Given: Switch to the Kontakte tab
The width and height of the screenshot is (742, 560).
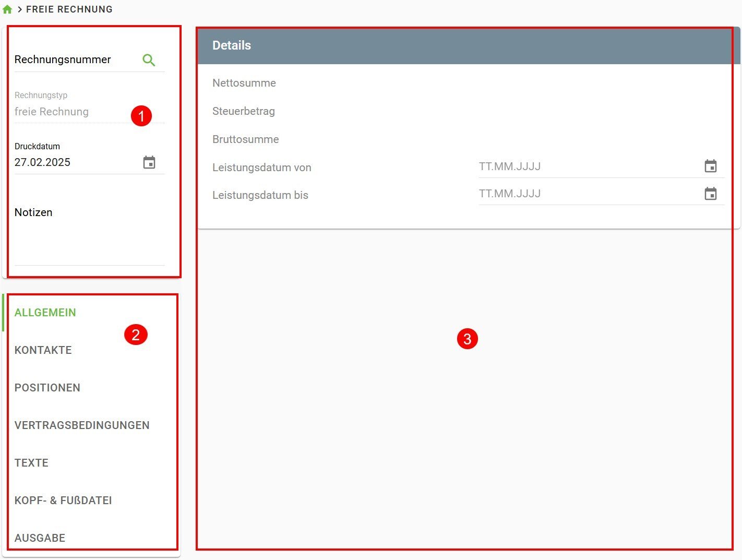Looking at the screenshot, I should (x=43, y=350).
